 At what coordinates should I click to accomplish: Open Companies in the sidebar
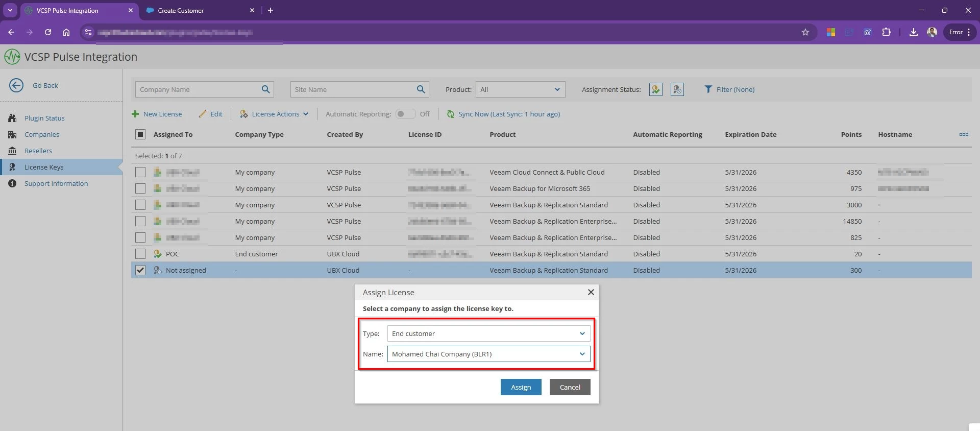click(42, 134)
